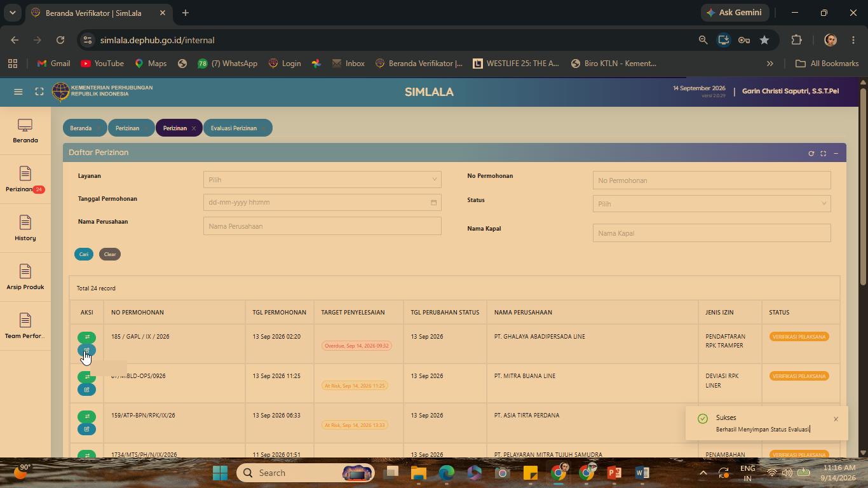This screenshot has width=868, height=488.
Task: Collapse the Daftar Perizinan panel
Action: [x=836, y=153]
